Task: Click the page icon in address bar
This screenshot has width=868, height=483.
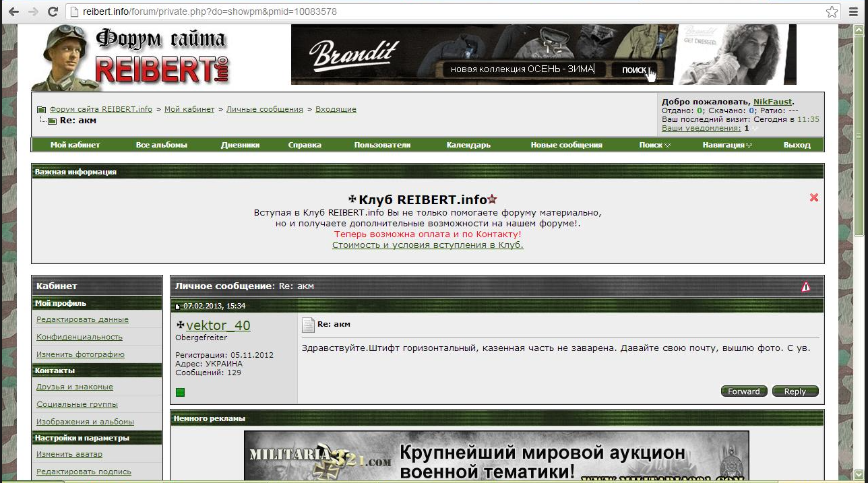Action: click(x=74, y=12)
